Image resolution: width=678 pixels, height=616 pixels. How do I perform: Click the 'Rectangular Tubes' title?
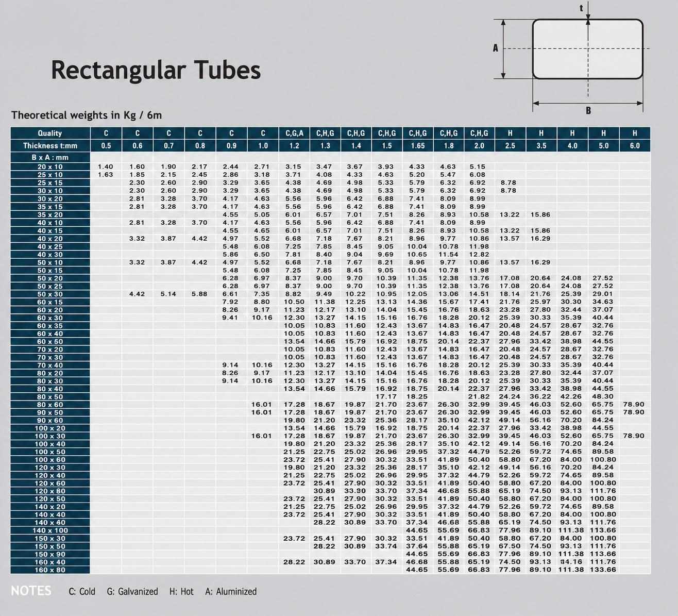[x=156, y=70]
